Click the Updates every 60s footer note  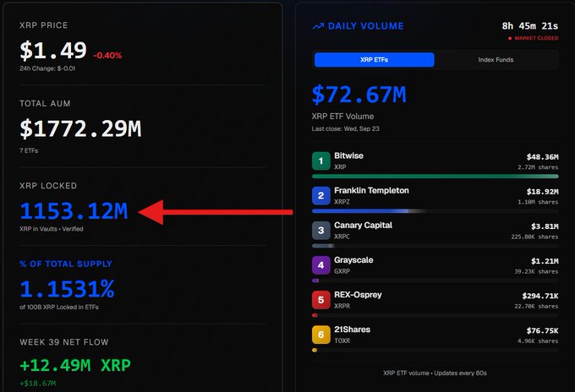[x=460, y=373]
